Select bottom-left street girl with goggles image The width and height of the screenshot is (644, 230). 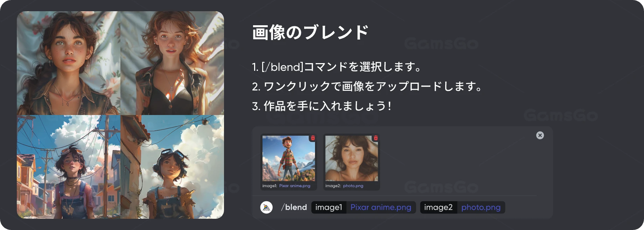69,167
